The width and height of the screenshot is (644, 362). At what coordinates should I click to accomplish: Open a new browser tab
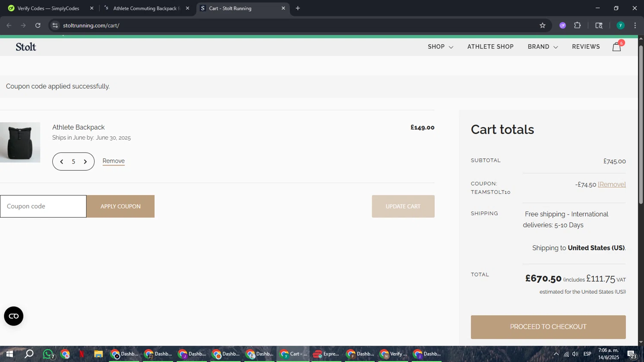pos(298,8)
